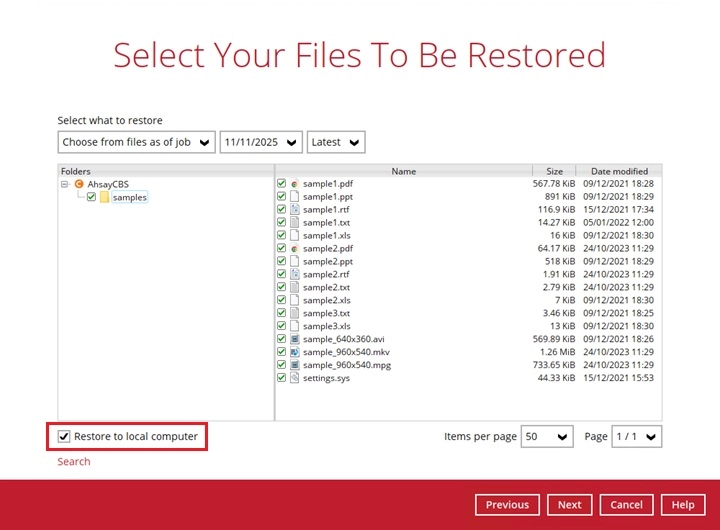Click the sample1.xls file icon
Viewport: 720px width, 530px height.
click(295, 235)
